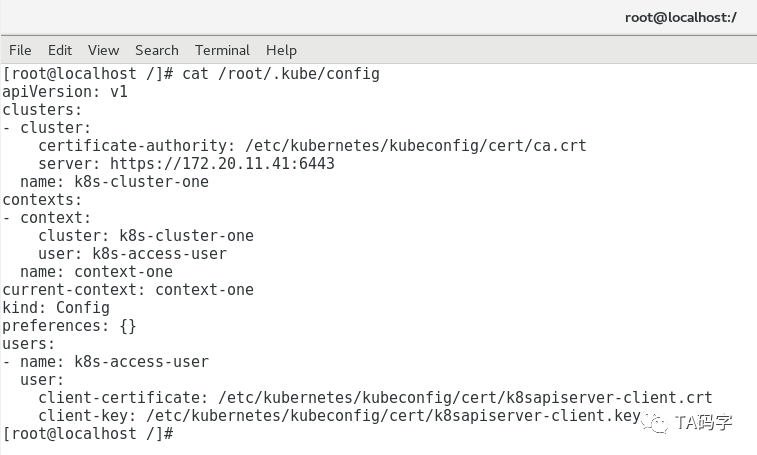Click the client-certificate k8sapiserver-client.crt path

coord(465,398)
